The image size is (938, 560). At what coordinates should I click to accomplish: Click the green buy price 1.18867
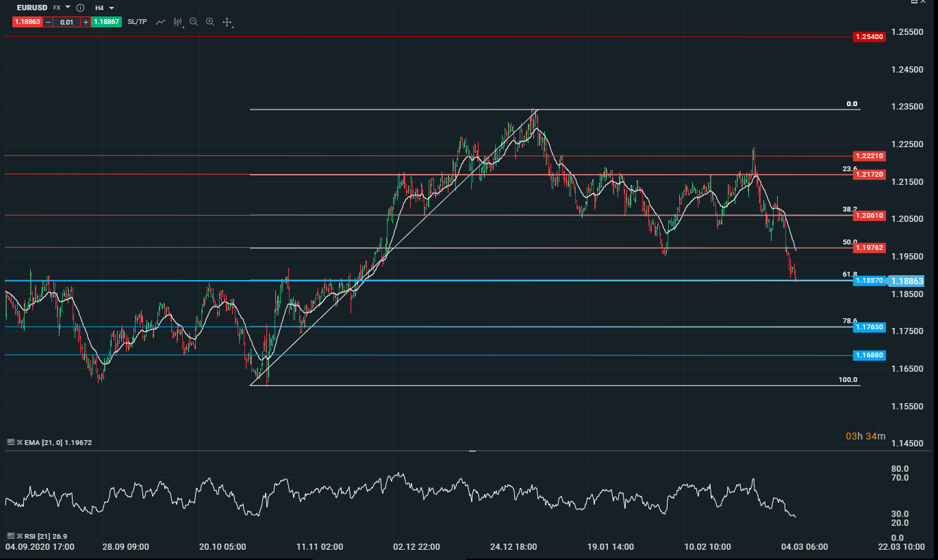pyautogui.click(x=106, y=22)
